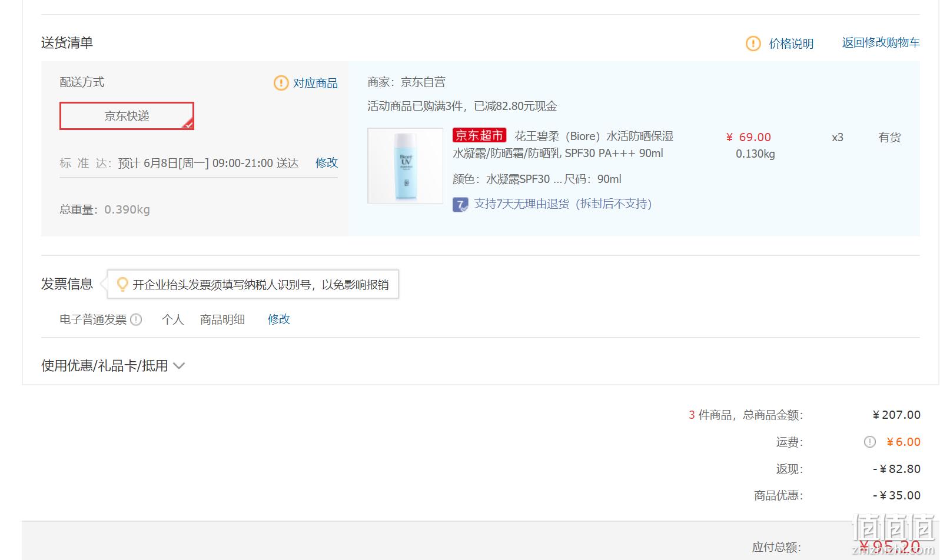Click the 0.130kg item weight text

[x=755, y=154]
